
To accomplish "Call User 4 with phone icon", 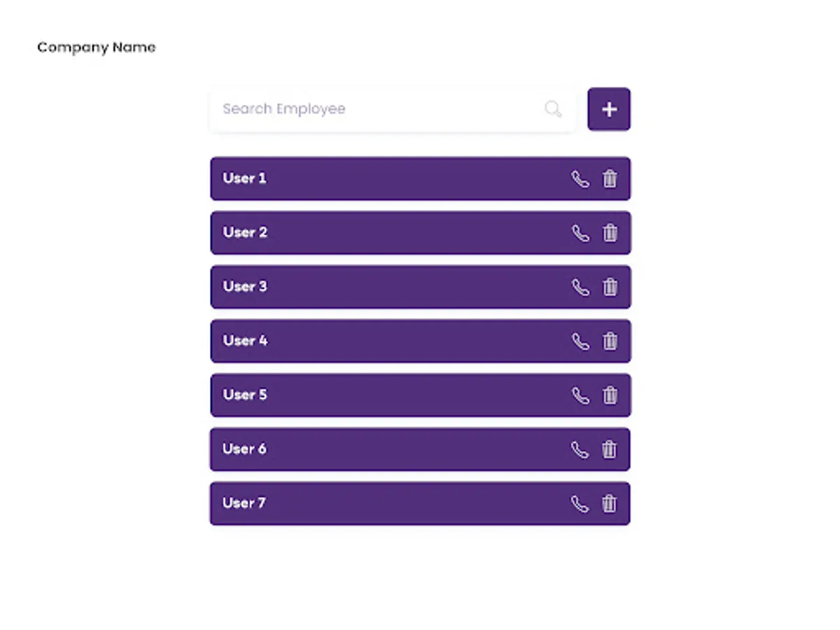I will click(580, 342).
